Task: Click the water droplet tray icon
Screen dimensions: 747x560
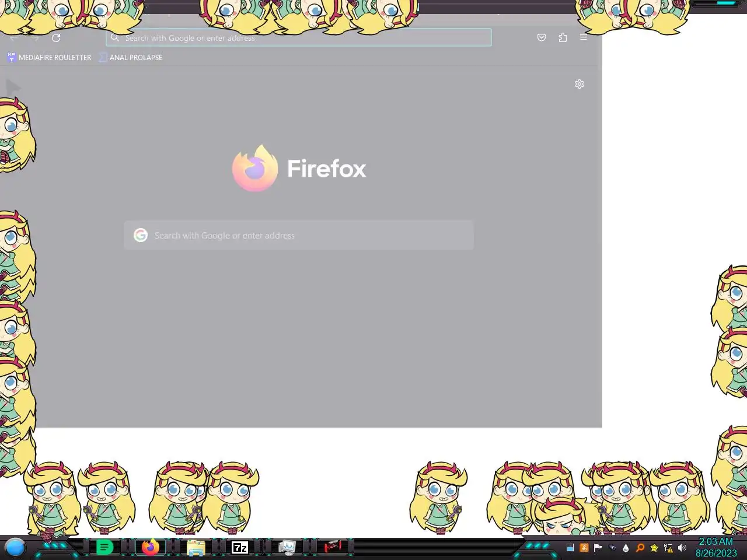Action: [626, 548]
